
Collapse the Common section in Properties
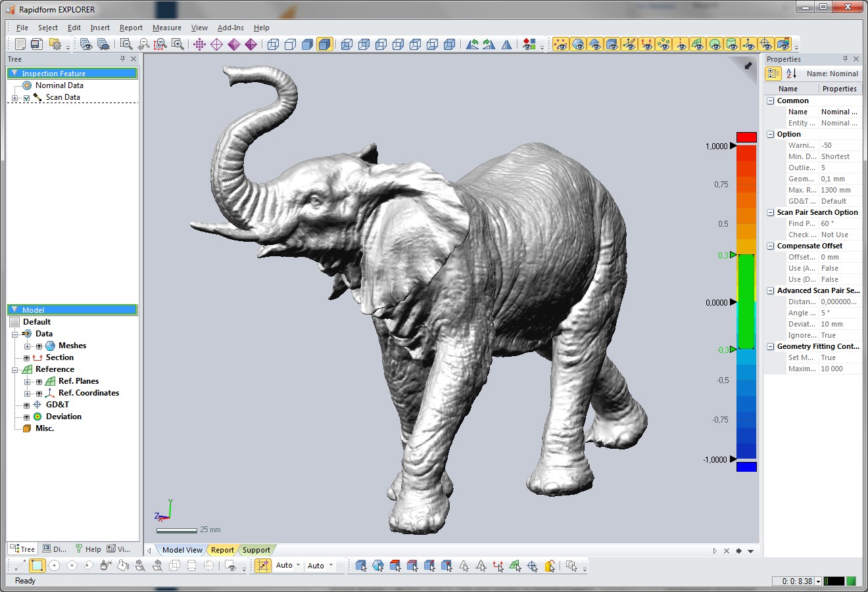click(770, 101)
